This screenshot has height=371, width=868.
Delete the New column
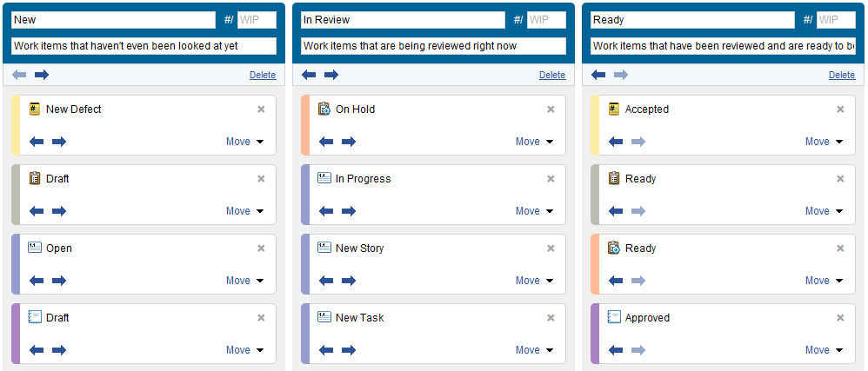click(263, 76)
